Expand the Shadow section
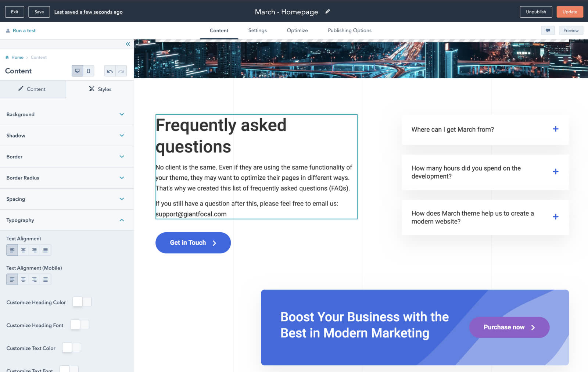Viewport: 588px width, 372px height. (x=67, y=136)
